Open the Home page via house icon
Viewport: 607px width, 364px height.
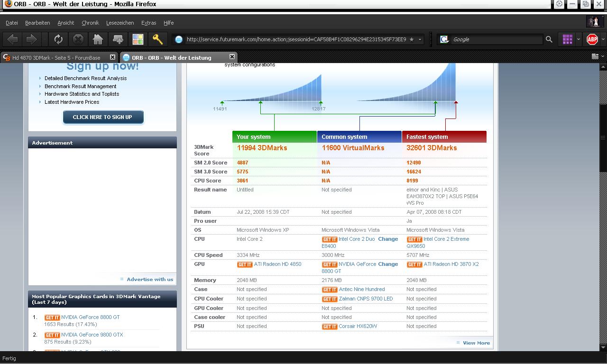click(98, 39)
